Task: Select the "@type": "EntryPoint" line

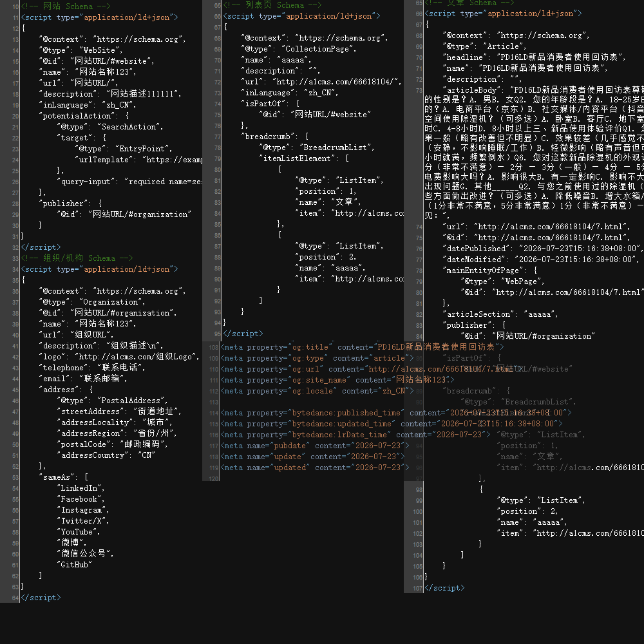Action: click(x=124, y=149)
